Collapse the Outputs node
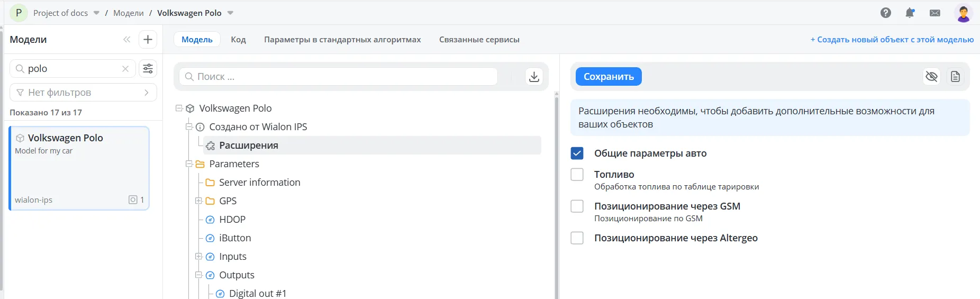980x299 pixels. [x=199, y=275]
